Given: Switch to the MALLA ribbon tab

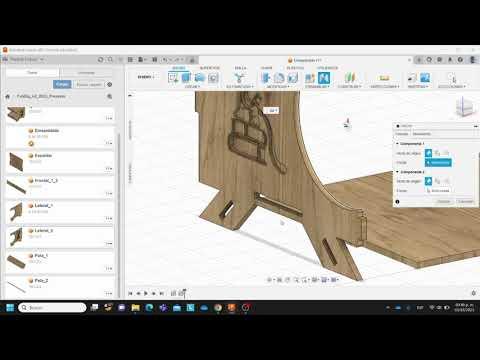Looking at the screenshot, I should point(240,68).
